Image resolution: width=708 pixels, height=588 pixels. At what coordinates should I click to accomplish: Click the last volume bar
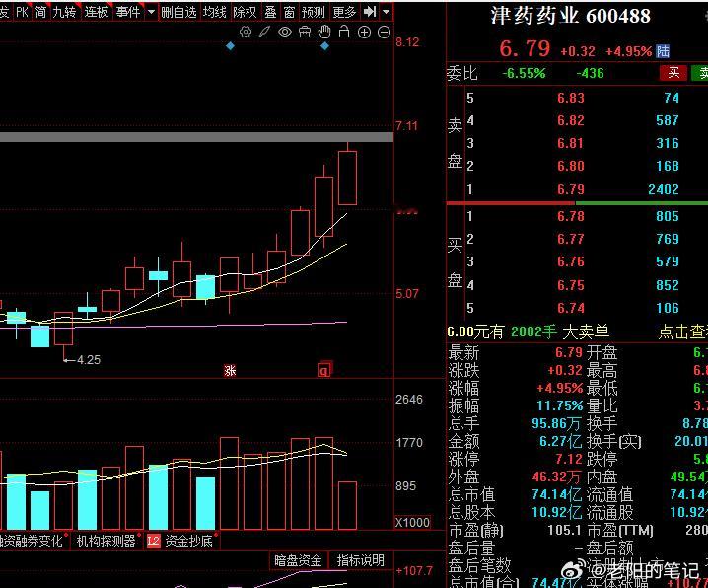348,505
